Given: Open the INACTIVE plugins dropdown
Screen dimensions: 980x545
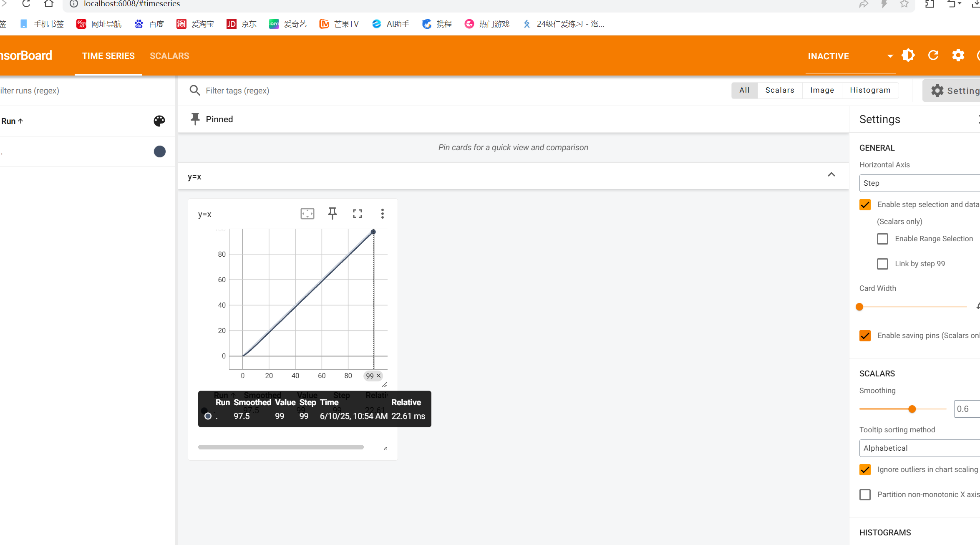Looking at the screenshot, I should (850, 56).
